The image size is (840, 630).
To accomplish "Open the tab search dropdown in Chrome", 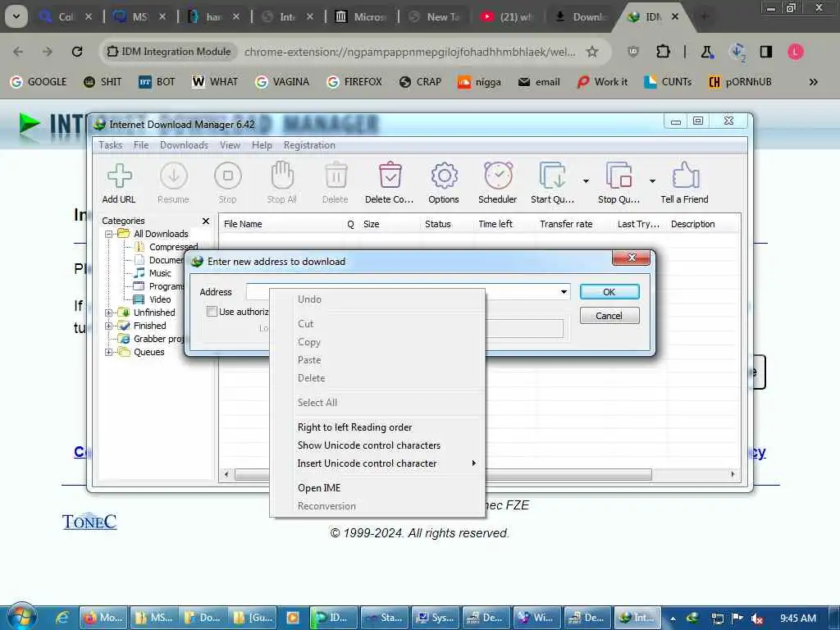I will click(x=16, y=16).
